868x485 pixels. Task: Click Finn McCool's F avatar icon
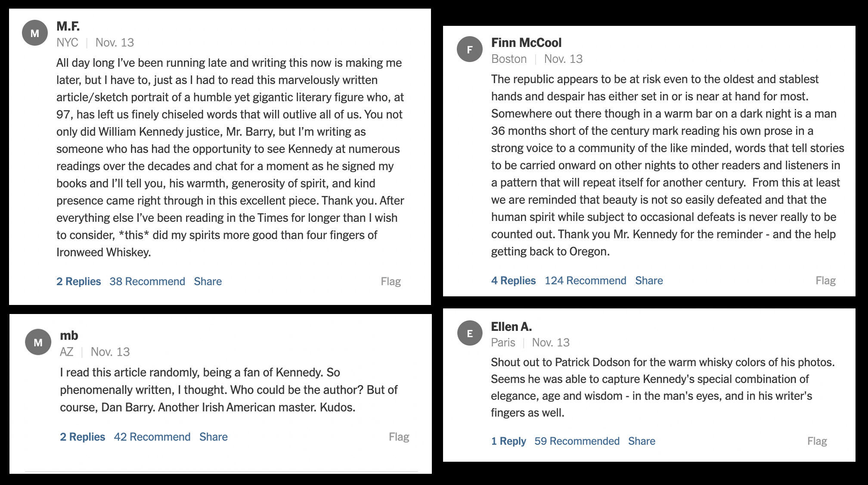(x=470, y=50)
